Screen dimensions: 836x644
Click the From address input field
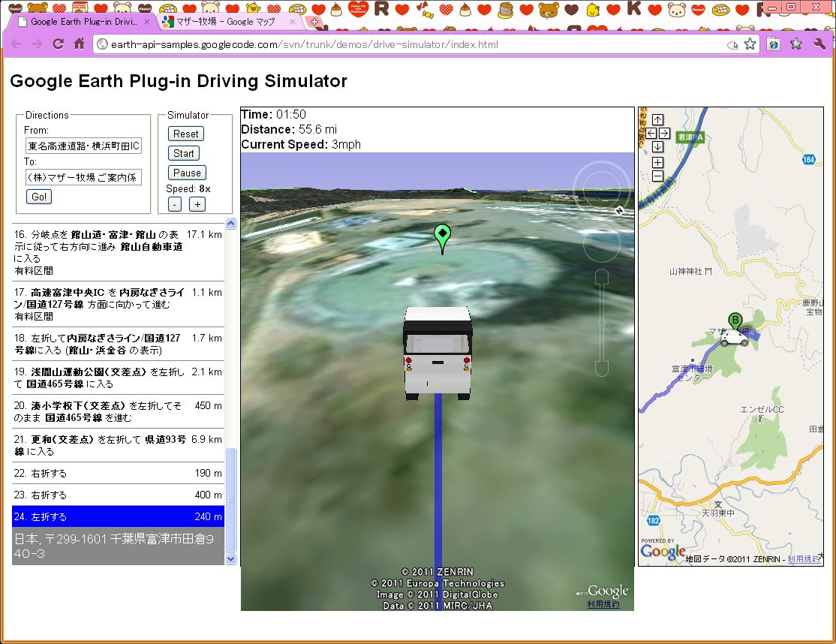83,145
